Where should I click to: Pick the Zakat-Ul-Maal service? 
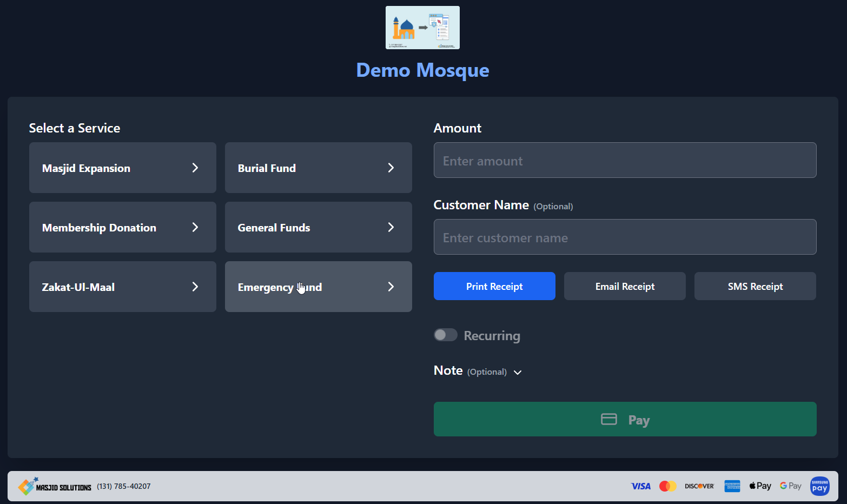point(123,287)
